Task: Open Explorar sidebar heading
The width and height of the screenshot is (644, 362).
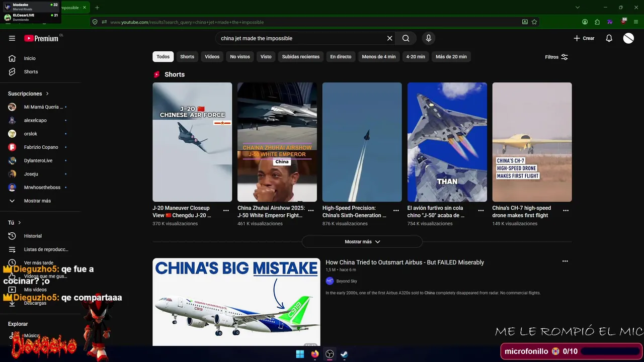Action: pos(18,324)
